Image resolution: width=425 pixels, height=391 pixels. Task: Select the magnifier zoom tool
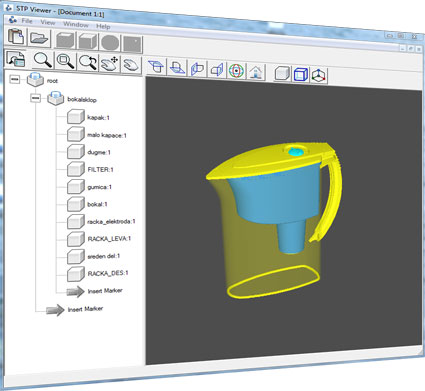(43, 60)
